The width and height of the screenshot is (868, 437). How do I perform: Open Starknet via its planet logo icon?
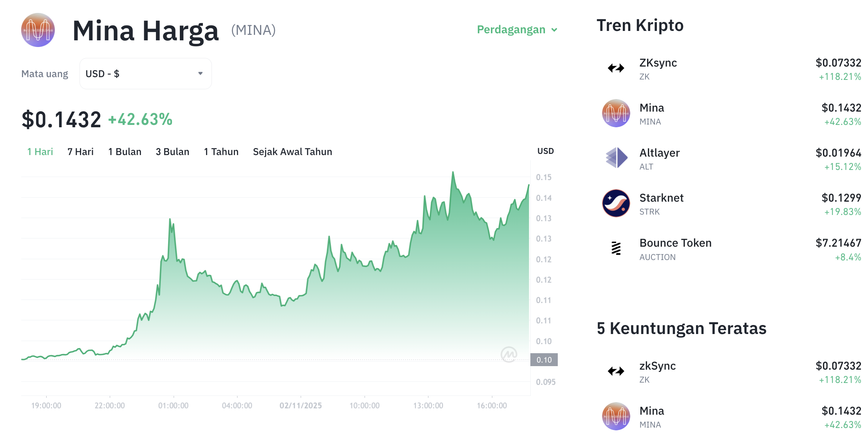tap(616, 203)
